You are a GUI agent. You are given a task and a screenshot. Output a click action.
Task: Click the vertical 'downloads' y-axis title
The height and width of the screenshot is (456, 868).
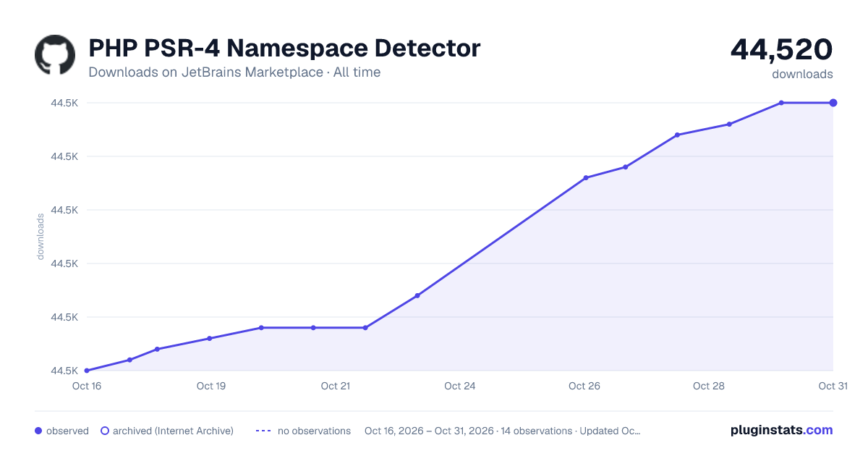coord(41,237)
